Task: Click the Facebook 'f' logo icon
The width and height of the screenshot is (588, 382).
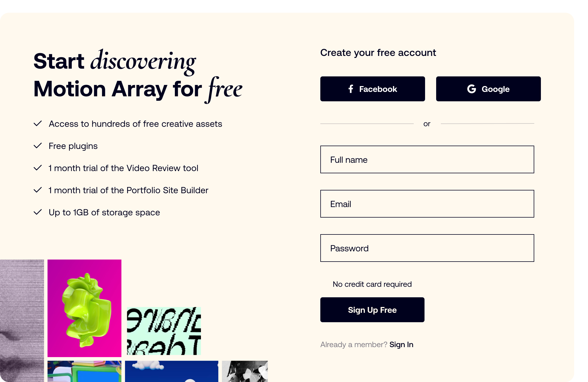Action: tap(351, 89)
